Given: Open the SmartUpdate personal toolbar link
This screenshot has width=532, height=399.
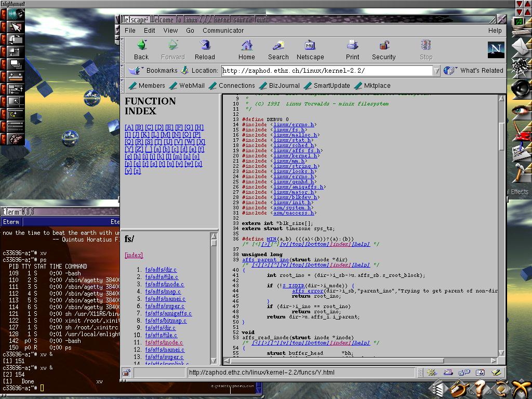Looking at the screenshot, I should [x=327, y=86].
